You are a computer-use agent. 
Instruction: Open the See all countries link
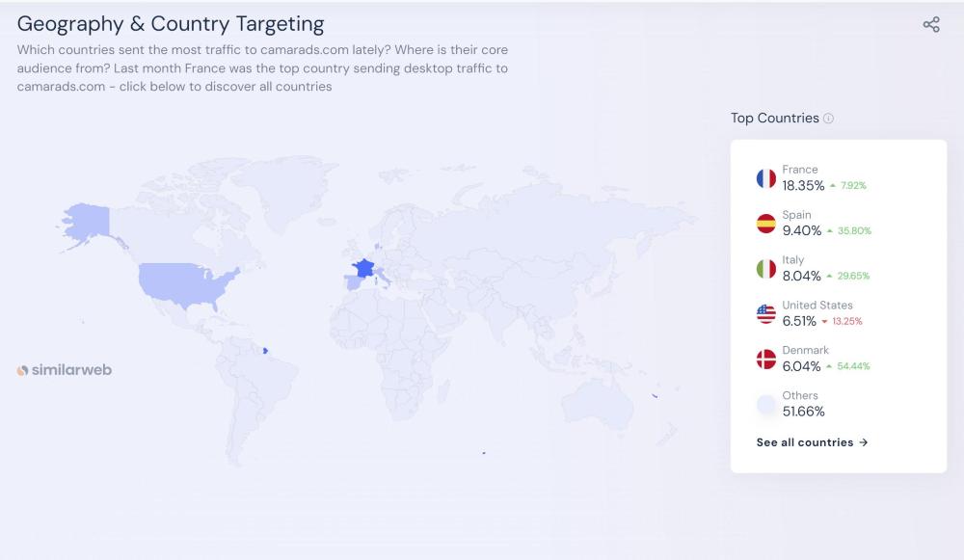(x=812, y=442)
